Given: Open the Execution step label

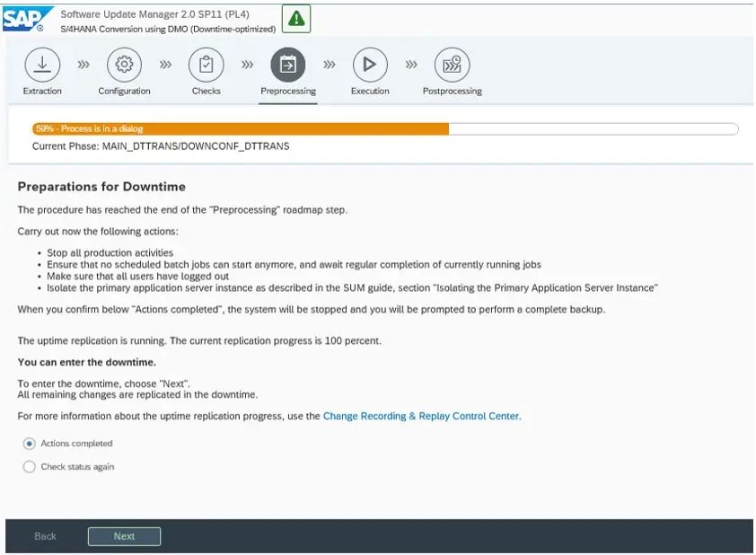Looking at the screenshot, I should [370, 91].
